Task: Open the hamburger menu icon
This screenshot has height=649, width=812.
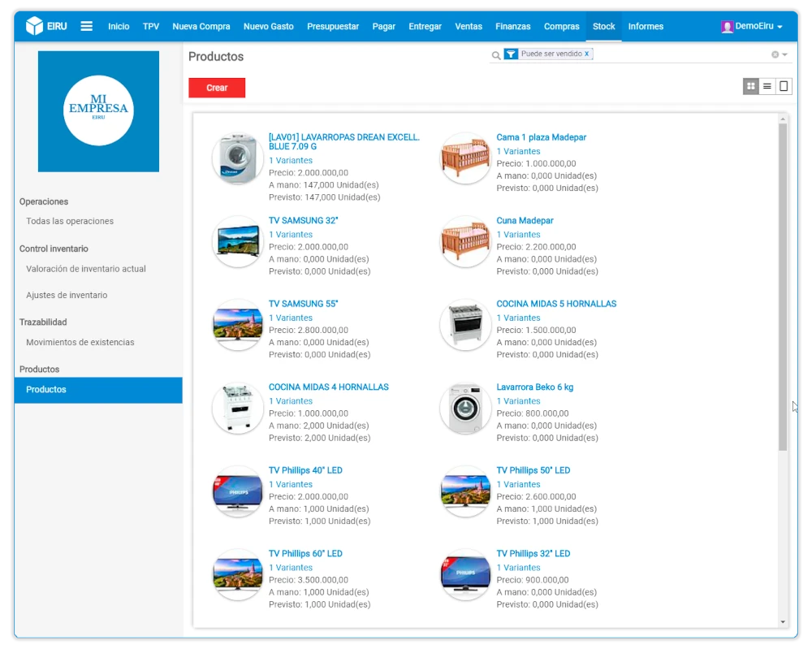Action: point(87,26)
